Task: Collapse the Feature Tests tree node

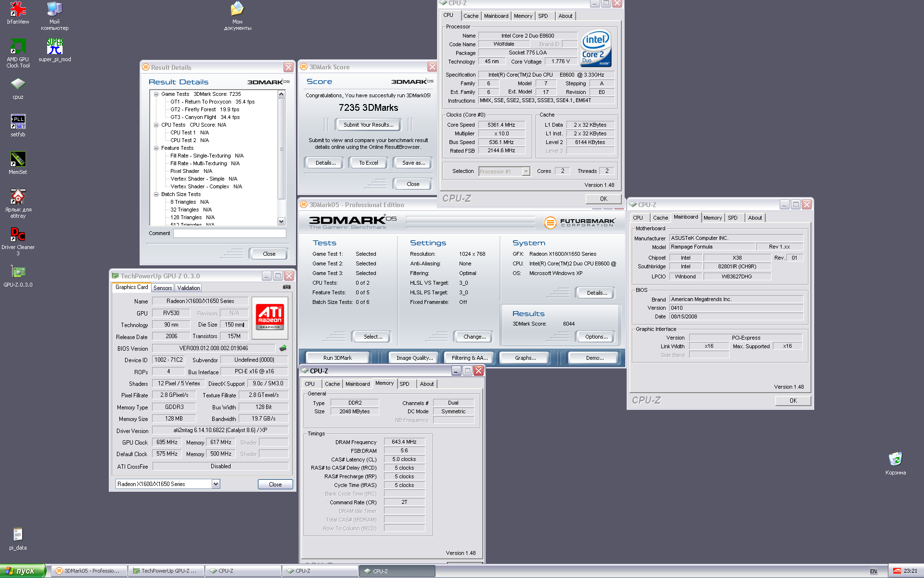Action: click(156, 148)
